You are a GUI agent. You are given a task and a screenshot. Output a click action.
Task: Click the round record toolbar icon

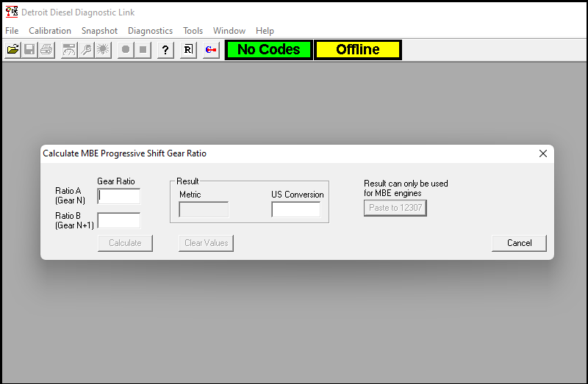click(126, 50)
